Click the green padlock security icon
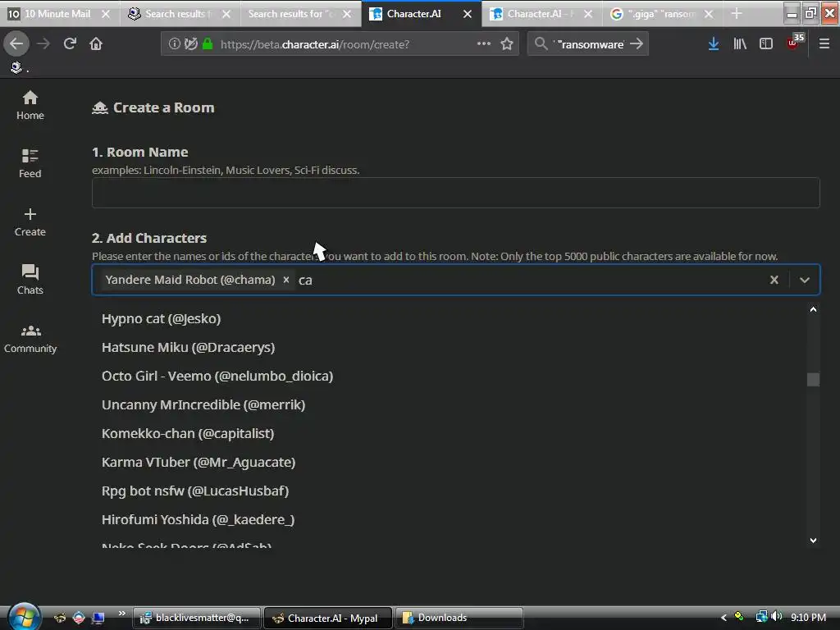This screenshot has width=840, height=630. click(208, 44)
